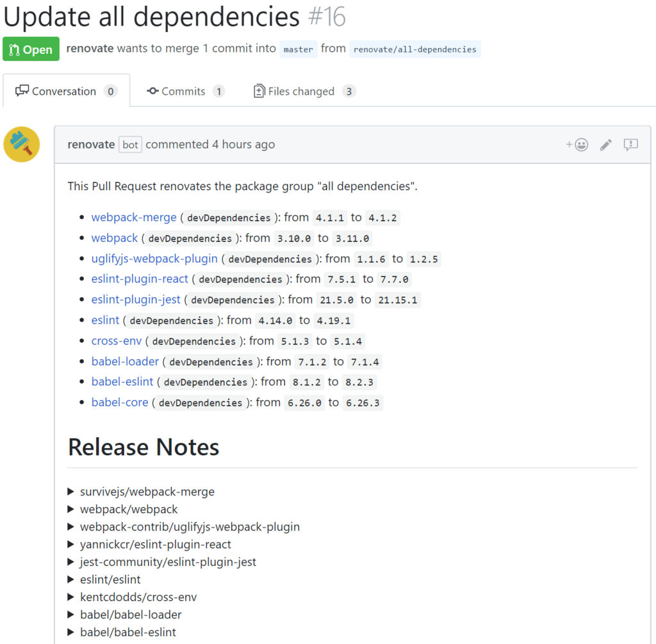The width and height of the screenshot is (656, 644).
Task: Click the Update all dependencies title
Action: pos(151,17)
